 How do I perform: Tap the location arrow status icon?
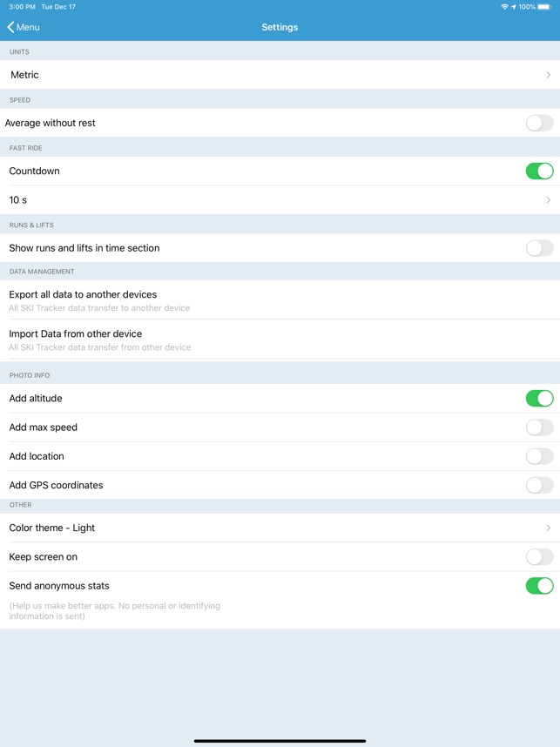point(514,7)
